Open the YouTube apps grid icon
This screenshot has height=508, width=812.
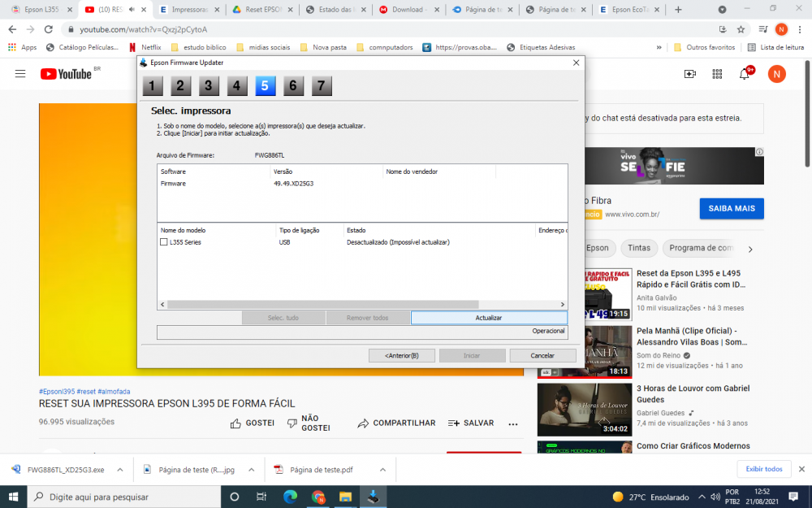click(x=717, y=74)
